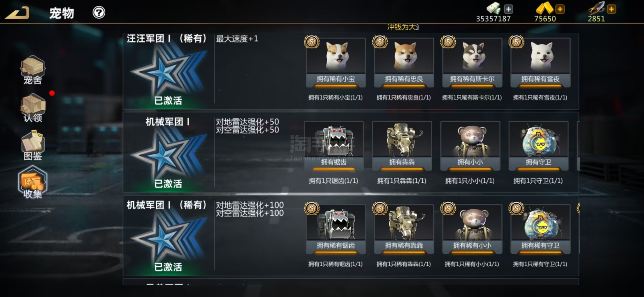Image resolution: width=644 pixels, height=297 pixels.
Task: Switch to the 图鉴 encyclopedia tab
Action: pyautogui.click(x=33, y=145)
